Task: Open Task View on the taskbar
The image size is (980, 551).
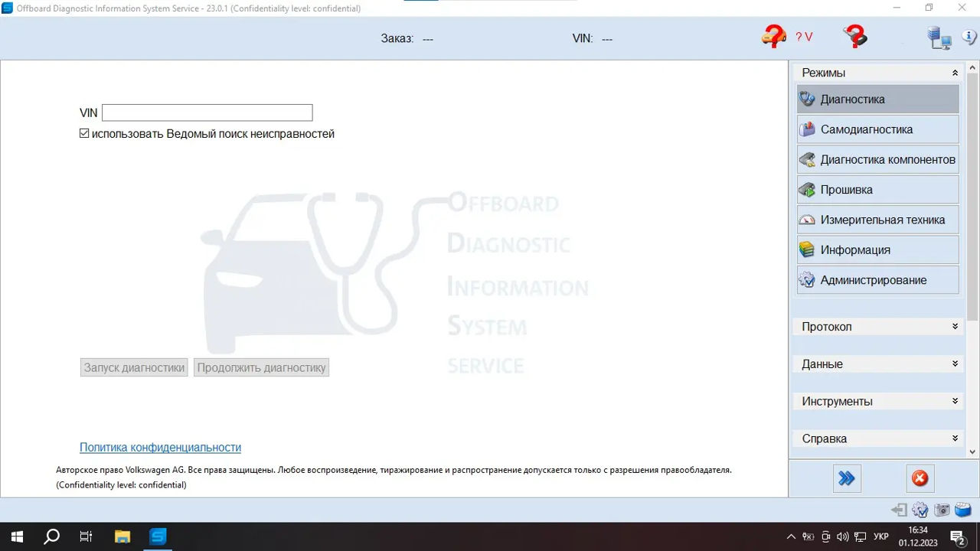Action: coord(86,536)
